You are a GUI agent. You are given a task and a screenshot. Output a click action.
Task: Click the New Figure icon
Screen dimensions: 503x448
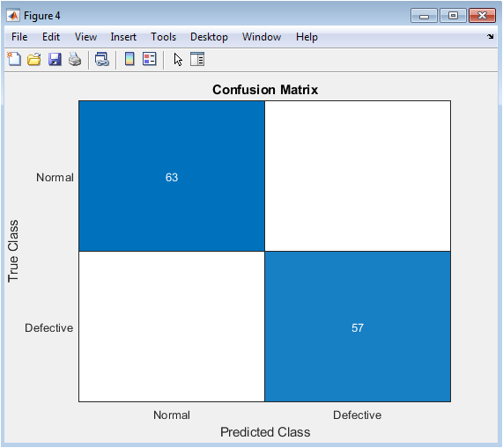[14, 59]
